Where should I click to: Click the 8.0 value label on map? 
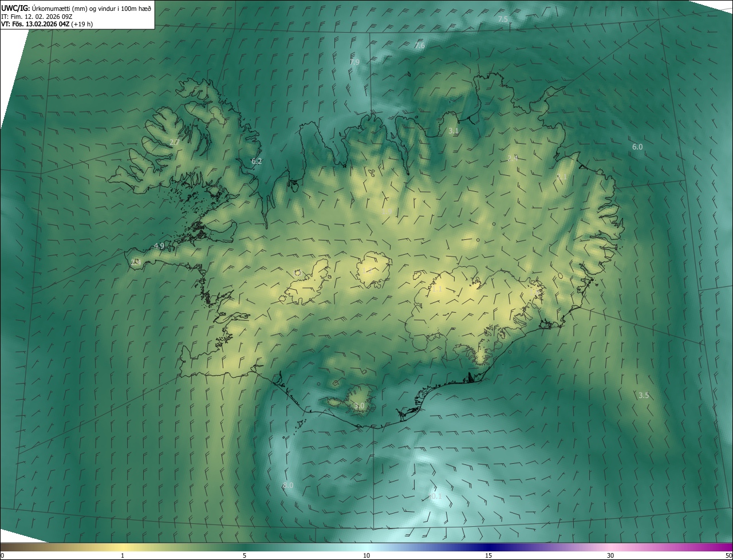[288, 486]
